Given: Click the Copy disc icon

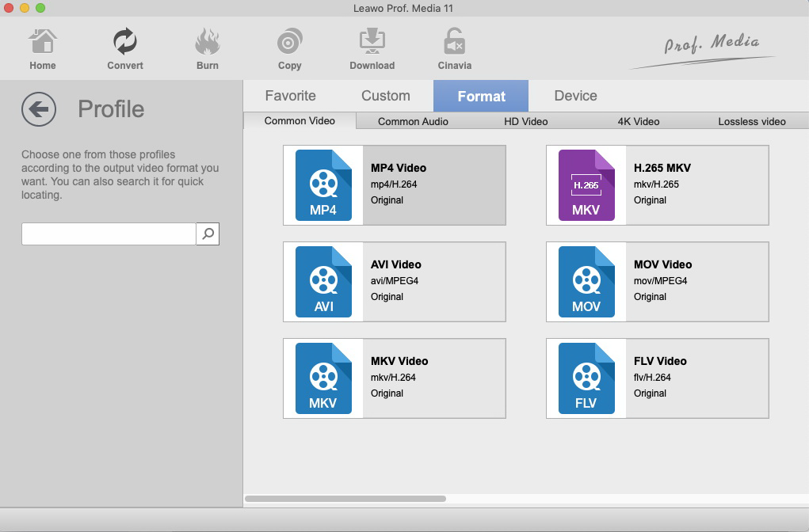Looking at the screenshot, I should pyautogui.click(x=289, y=49).
